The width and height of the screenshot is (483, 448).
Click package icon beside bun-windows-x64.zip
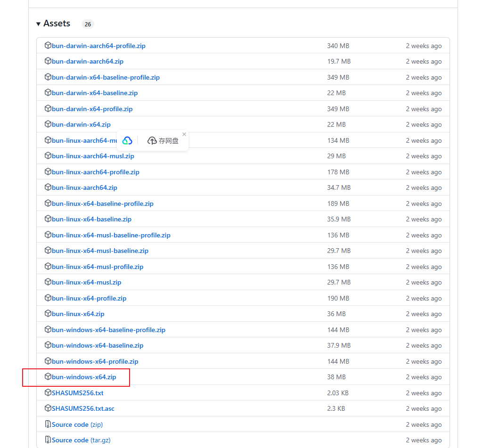[48, 376]
